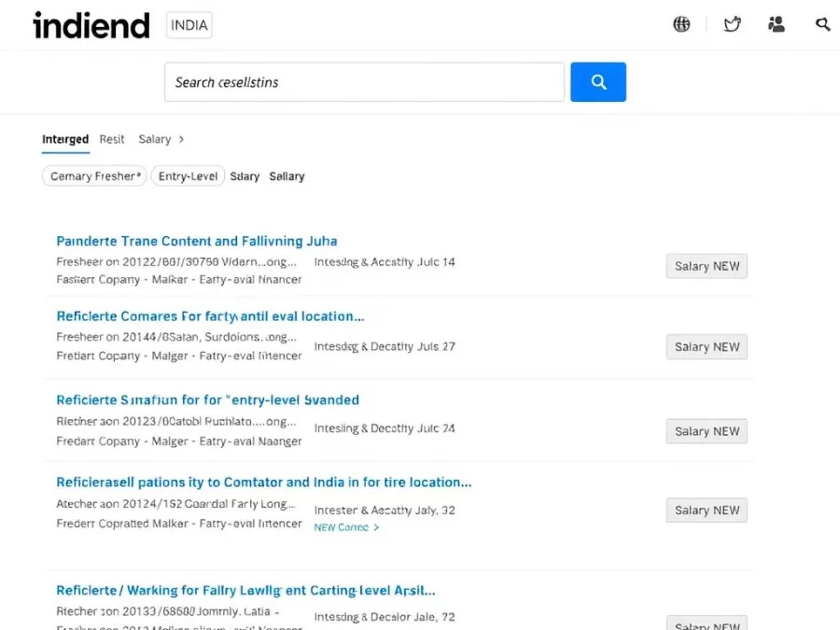The width and height of the screenshot is (840, 630).
Task: Switch to the Interged tab
Action: (65, 139)
